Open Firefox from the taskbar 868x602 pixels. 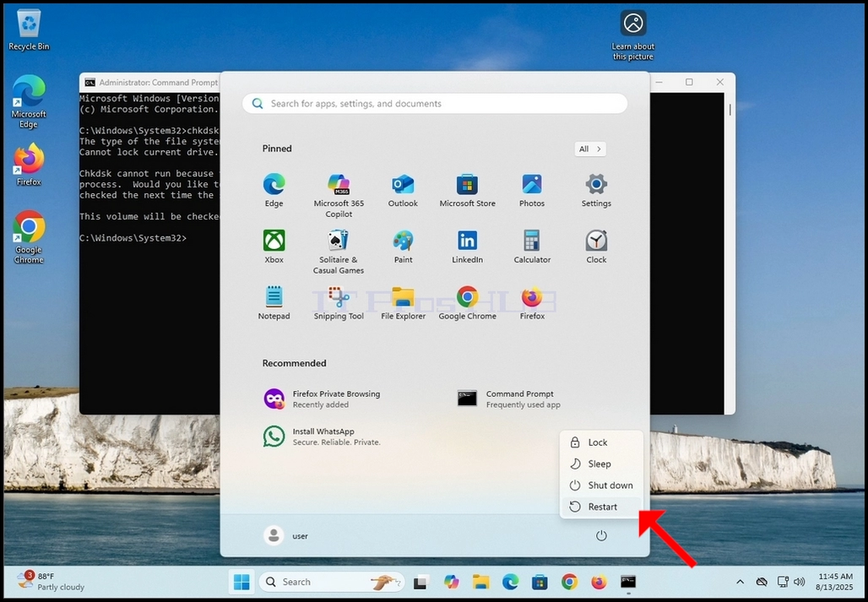[599, 582]
